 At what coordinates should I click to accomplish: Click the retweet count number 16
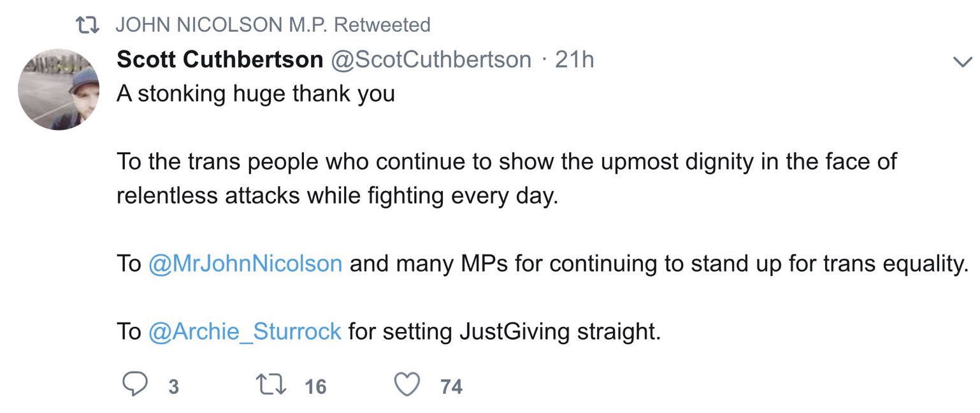pos(315,387)
